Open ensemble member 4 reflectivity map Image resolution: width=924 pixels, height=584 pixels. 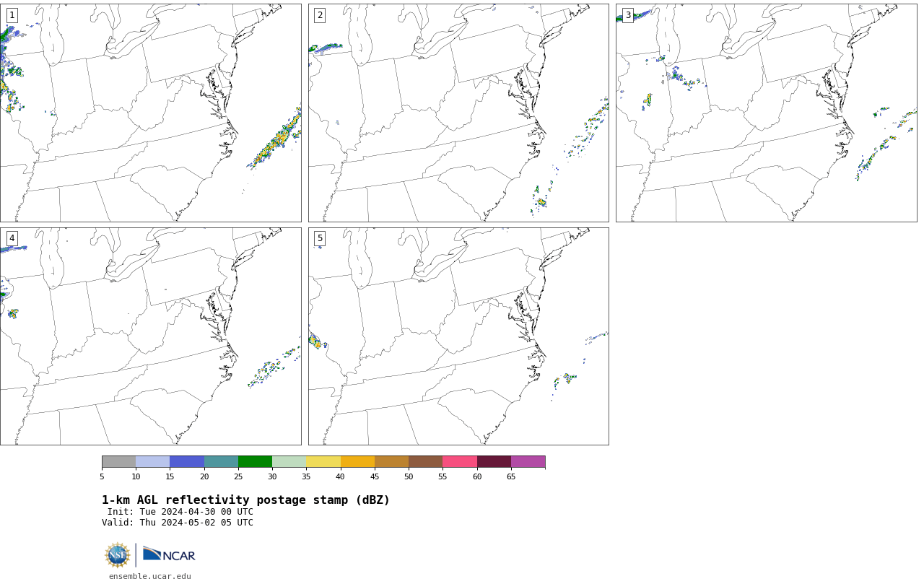(x=150, y=336)
